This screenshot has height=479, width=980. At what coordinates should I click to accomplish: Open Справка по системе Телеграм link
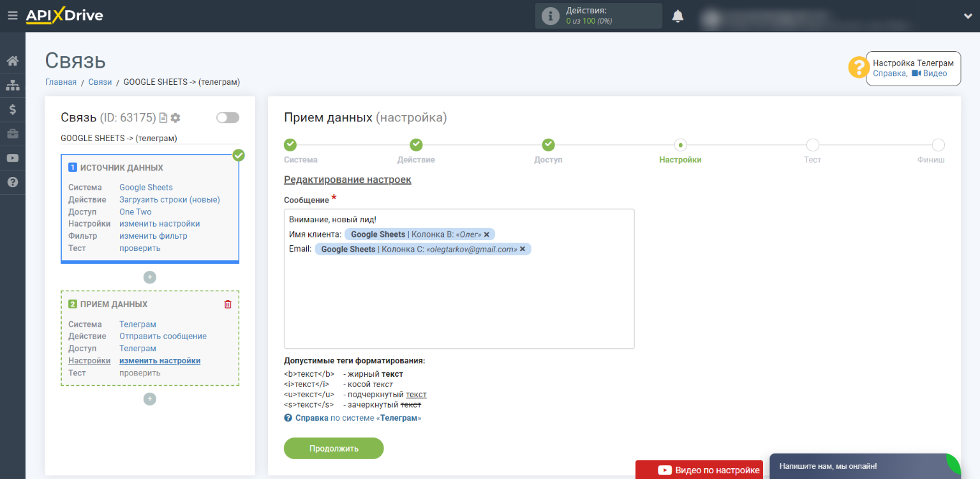coord(353,418)
